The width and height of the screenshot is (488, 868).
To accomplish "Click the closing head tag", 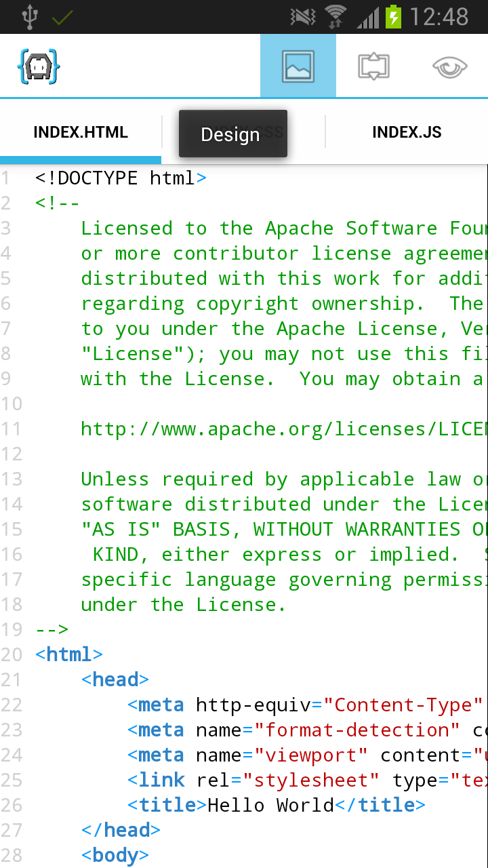I will tap(121, 831).
